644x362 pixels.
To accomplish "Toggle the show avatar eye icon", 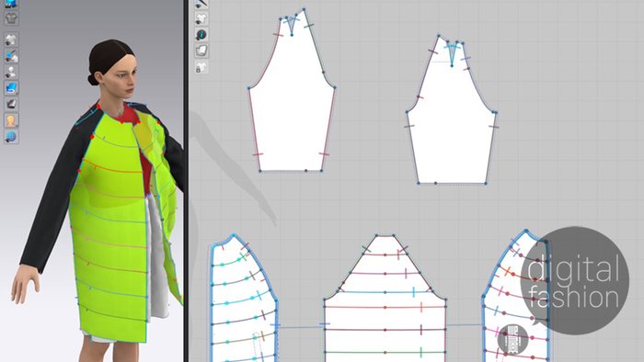I will (x=11, y=73).
